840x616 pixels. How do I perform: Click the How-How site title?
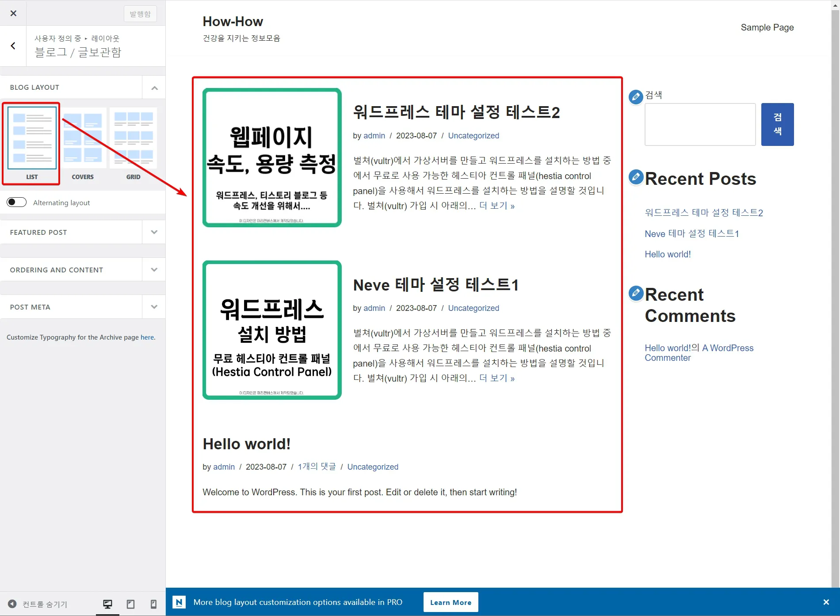point(233,21)
